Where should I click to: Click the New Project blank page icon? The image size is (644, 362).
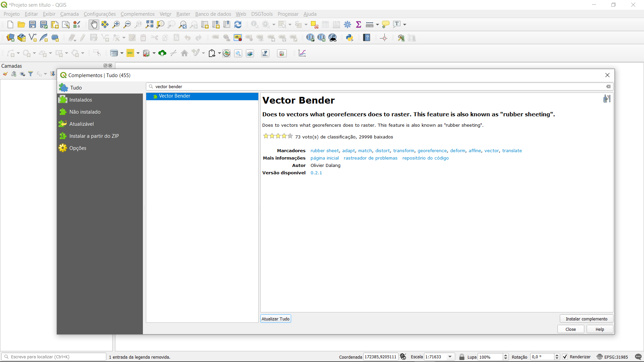click(x=10, y=24)
